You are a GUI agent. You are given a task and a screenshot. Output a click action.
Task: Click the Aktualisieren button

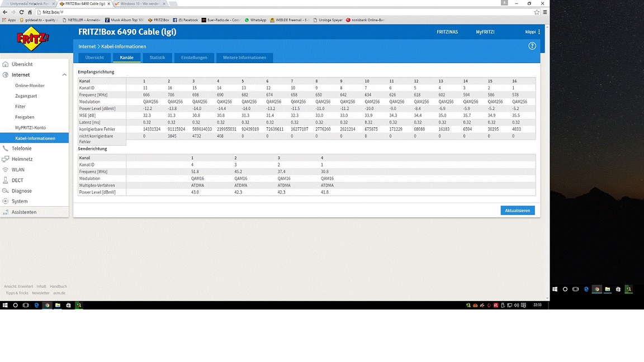pyautogui.click(x=517, y=210)
